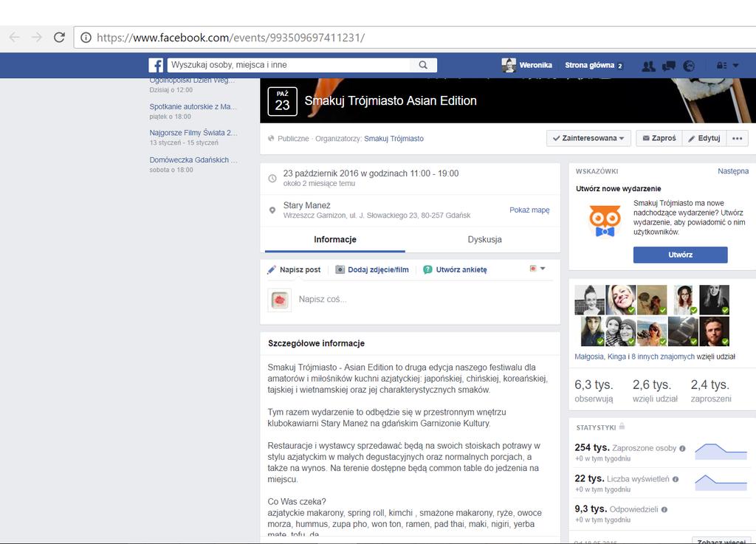
Task: Click Stary Maneż venue name
Action: click(306, 206)
